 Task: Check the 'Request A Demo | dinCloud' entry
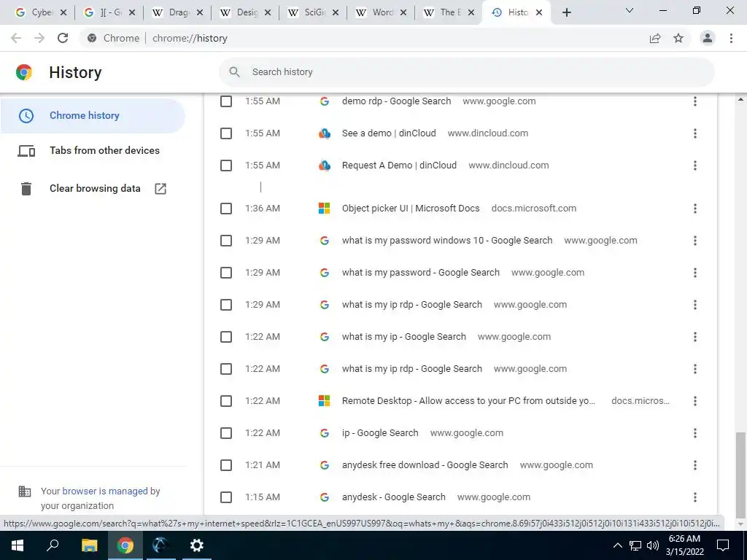[x=226, y=166]
